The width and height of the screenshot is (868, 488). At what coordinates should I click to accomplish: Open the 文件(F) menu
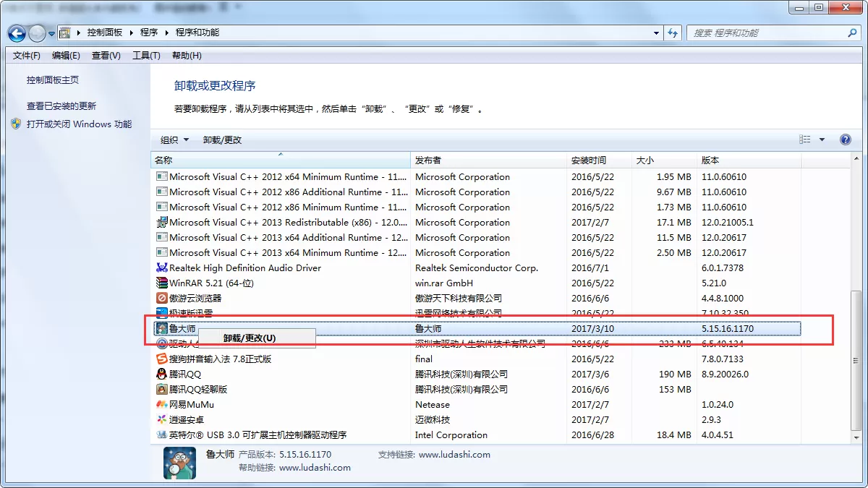click(x=27, y=56)
